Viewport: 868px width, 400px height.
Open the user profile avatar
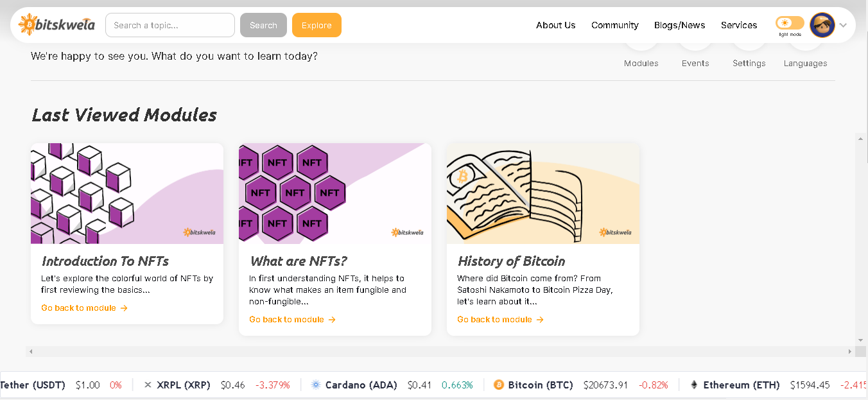822,25
